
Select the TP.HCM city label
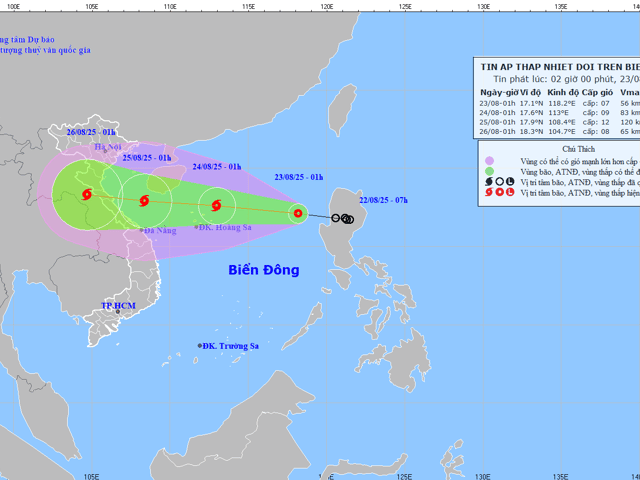tap(119, 305)
